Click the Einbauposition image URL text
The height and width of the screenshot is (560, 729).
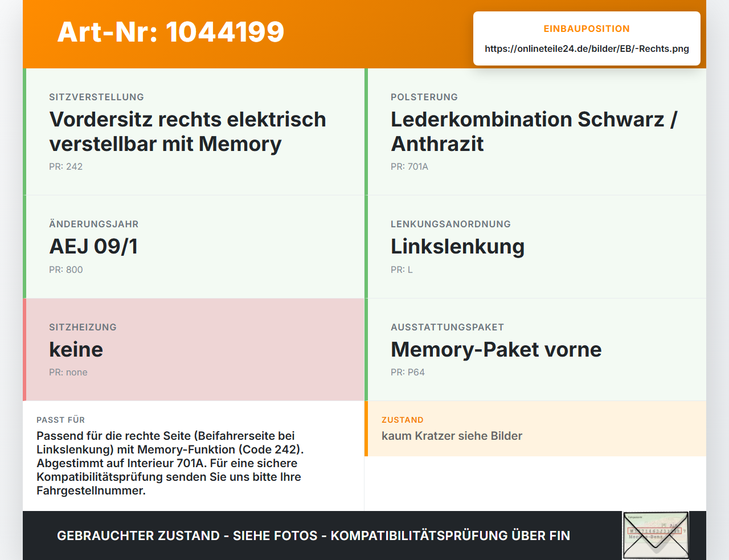point(587,49)
